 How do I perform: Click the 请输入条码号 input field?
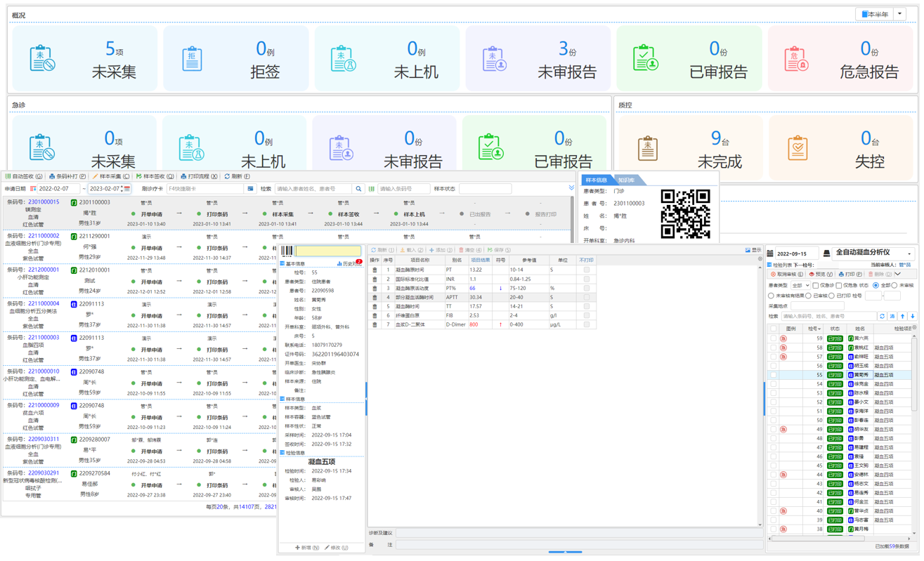403,189
